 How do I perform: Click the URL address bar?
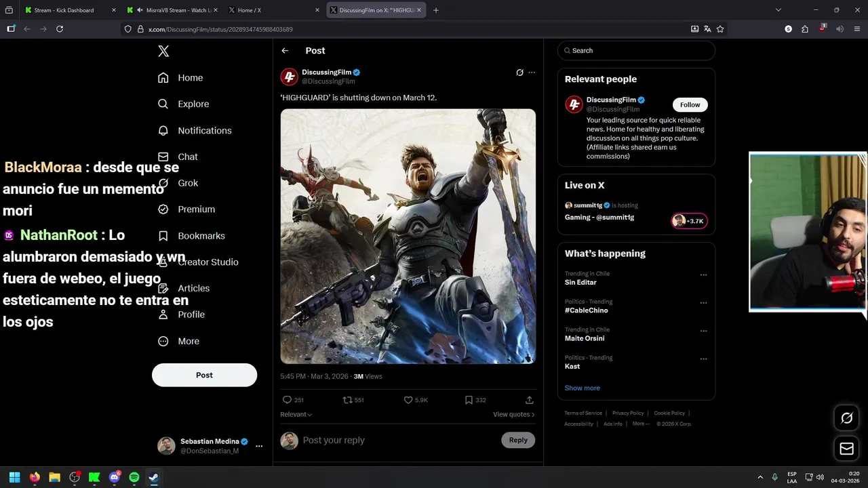point(407,29)
